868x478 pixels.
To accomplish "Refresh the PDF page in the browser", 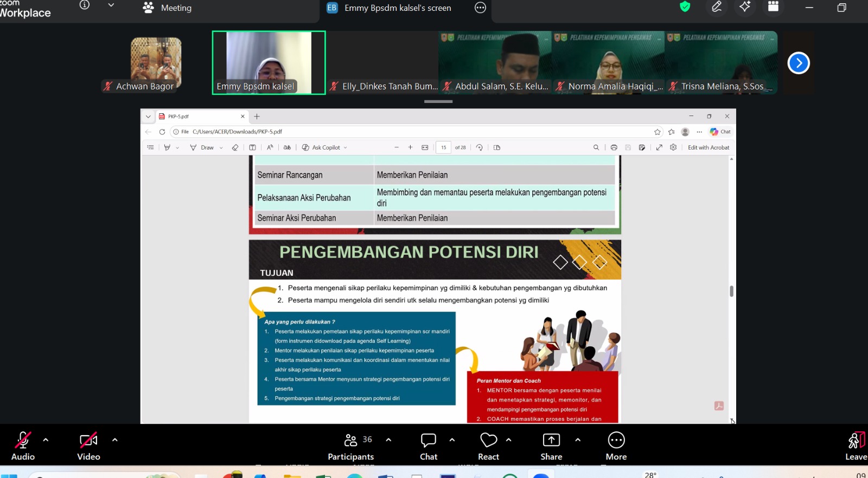I will tap(162, 132).
